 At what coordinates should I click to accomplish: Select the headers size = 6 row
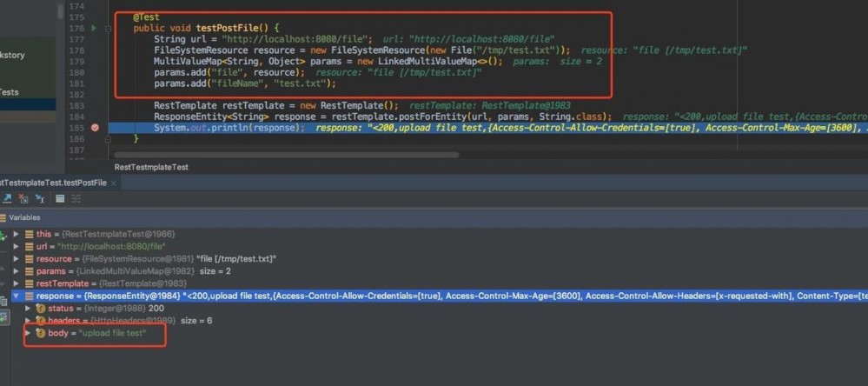(x=440, y=321)
